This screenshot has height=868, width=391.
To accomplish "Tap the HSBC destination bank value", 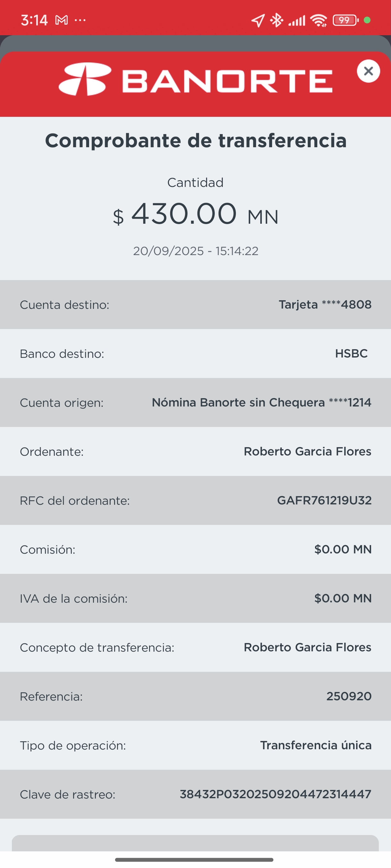I will [351, 353].
